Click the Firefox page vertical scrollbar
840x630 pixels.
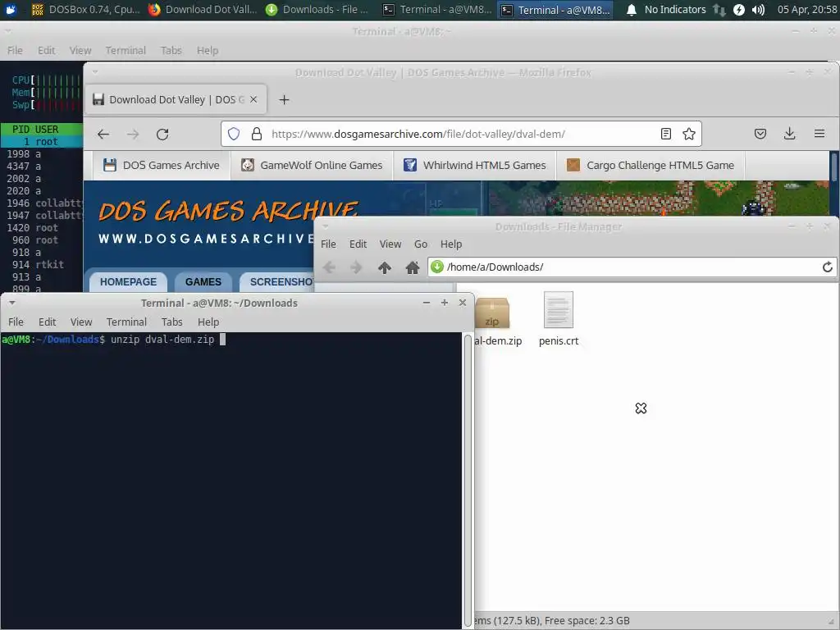(833, 167)
